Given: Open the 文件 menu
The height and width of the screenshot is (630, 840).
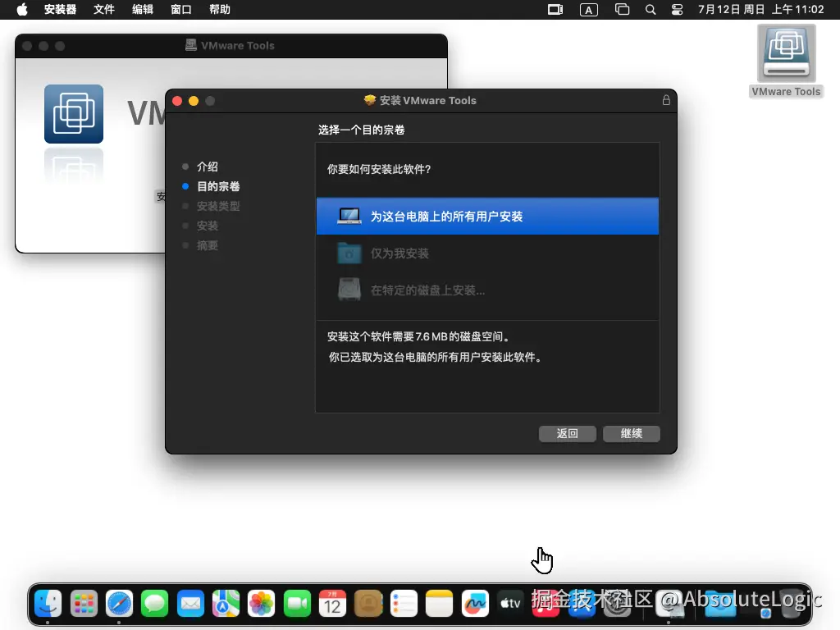Looking at the screenshot, I should click(x=104, y=10).
